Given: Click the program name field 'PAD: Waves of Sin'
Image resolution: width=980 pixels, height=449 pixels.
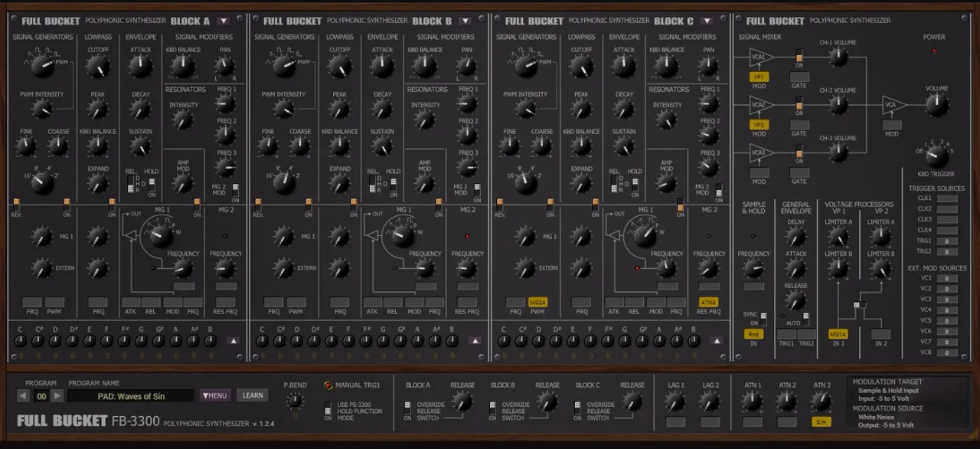Looking at the screenshot, I should [131, 395].
